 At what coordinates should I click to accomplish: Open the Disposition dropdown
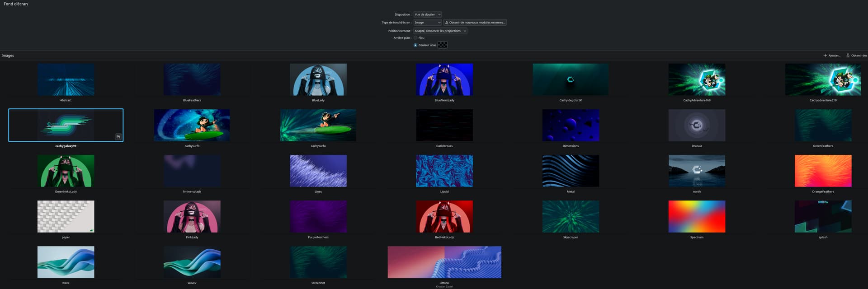click(x=427, y=14)
